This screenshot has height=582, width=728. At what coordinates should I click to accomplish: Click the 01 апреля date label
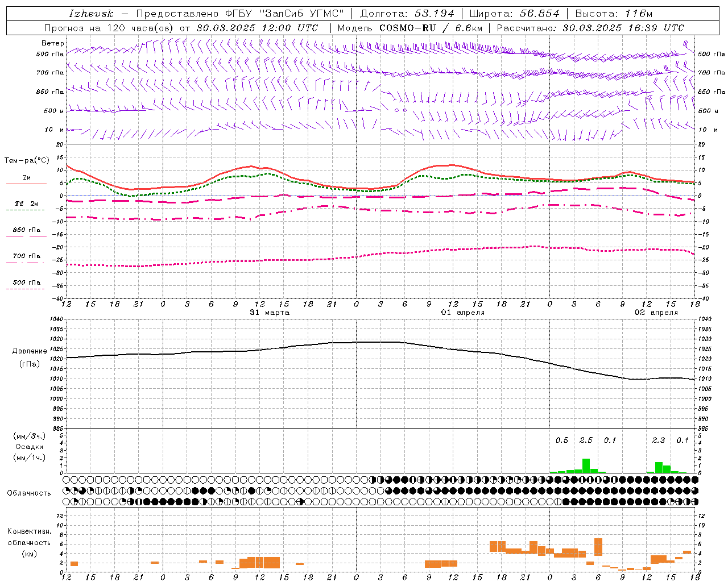(x=463, y=313)
